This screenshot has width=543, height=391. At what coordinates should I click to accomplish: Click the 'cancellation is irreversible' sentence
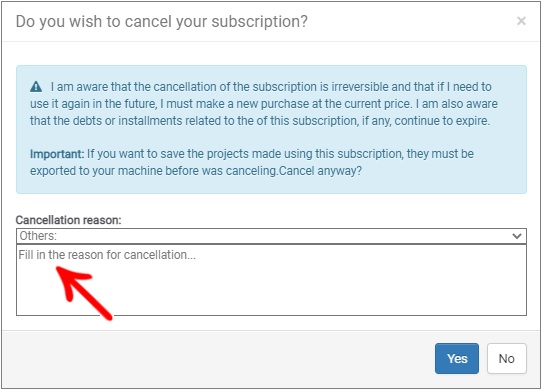pyautogui.click(x=271, y=87)
